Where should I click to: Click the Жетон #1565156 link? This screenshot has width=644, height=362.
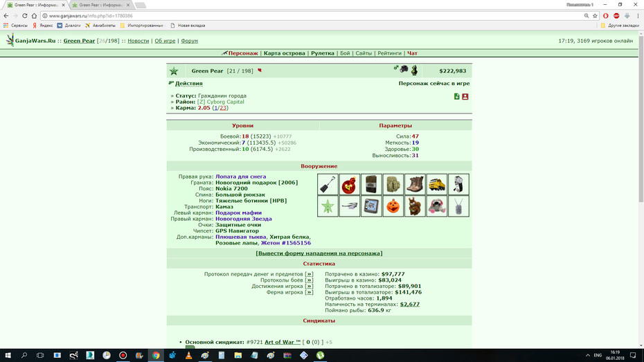pos(286,243)
